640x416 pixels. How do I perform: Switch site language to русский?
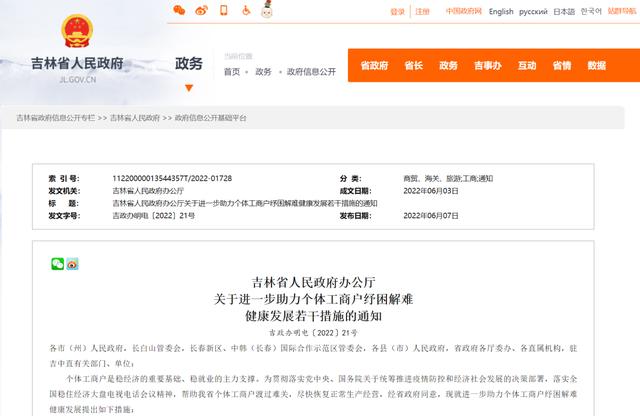pyautogui.click(x=533, y=12)
